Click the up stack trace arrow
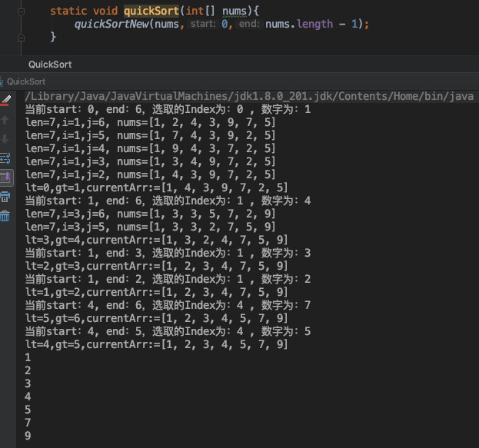The width and height of the screenshot is (479, 448). point(5,120)
